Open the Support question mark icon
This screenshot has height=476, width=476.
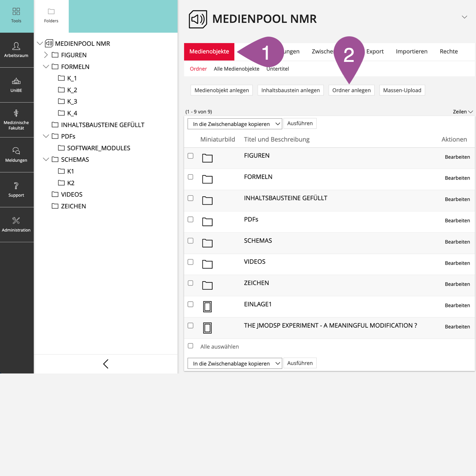tap(16, 186)
